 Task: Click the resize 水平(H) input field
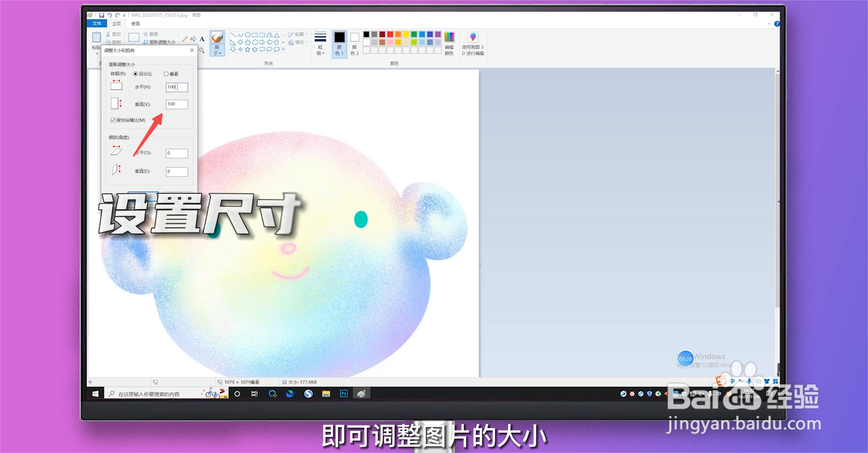[x=177, y=87]
